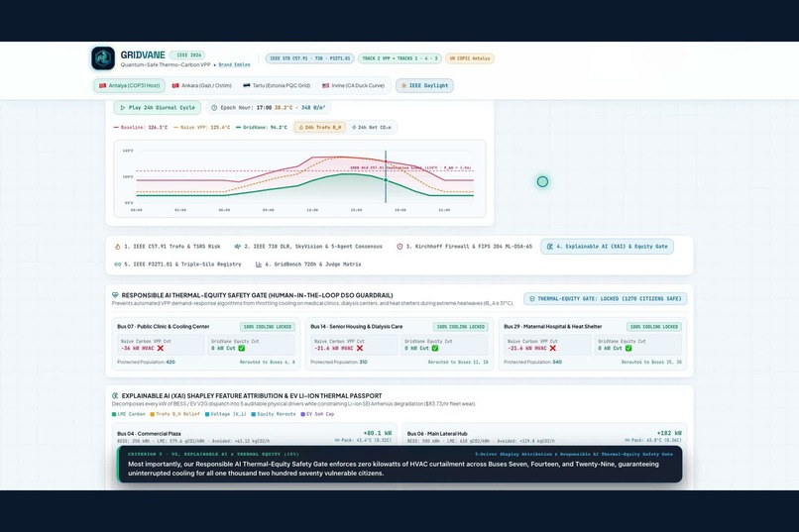Open tab 3 Kirchhoff Firewall & FIPS 204
The width and height of the screenshot is (799, 532).
pyautogui.click(x=464, y=247)
